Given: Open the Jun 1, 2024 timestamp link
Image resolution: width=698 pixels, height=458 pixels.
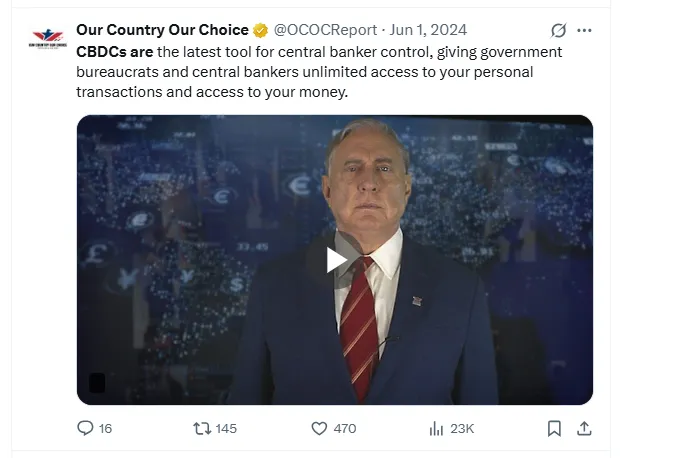Looking at the screenshot, I should click(x=427, y=30).
